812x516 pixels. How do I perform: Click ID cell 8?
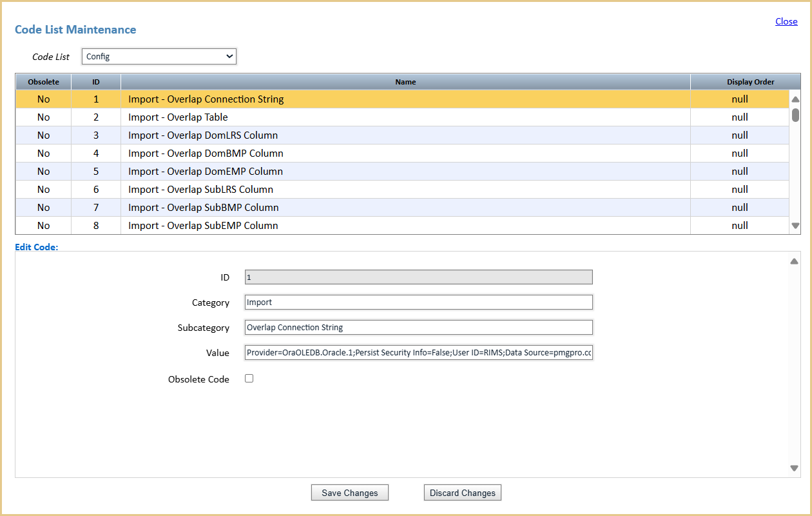pos(96,226)
